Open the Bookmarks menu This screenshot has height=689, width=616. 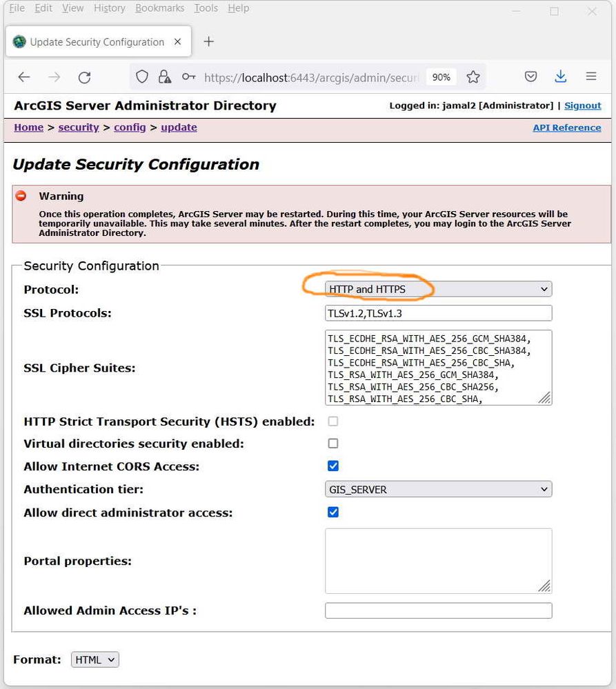tap(159, 8)
